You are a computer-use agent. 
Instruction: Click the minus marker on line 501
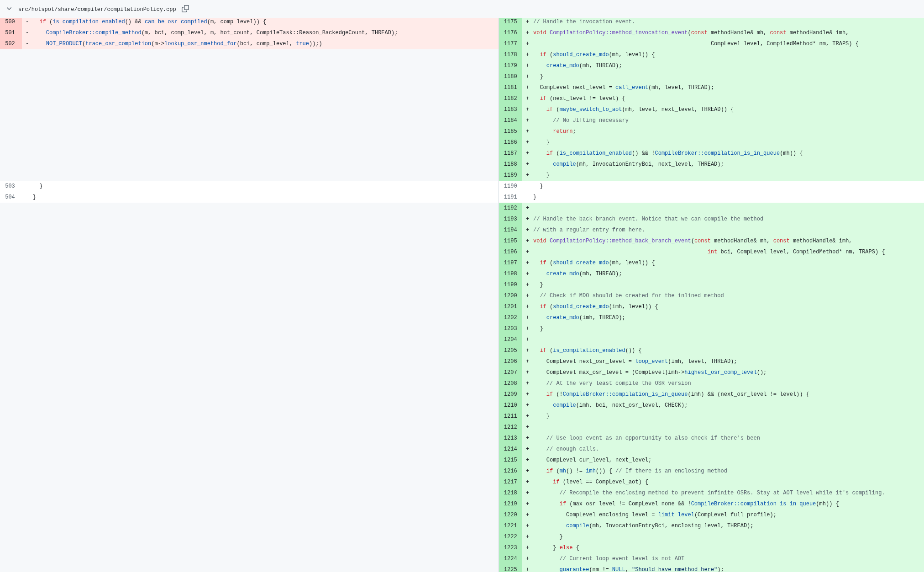click(27, 33)
